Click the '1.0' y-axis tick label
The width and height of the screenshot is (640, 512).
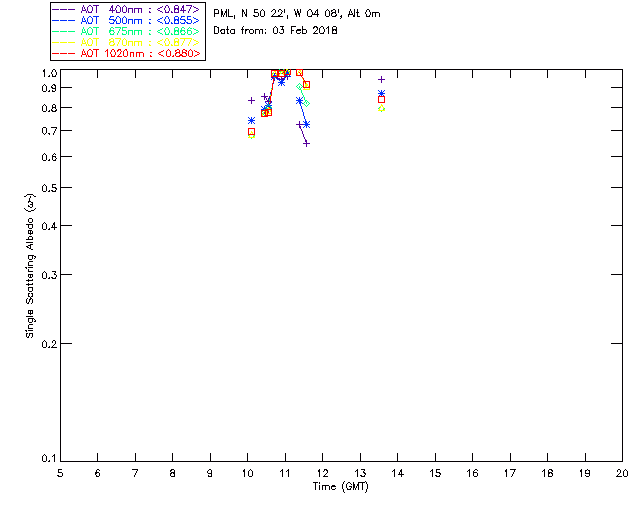[49, 73]
